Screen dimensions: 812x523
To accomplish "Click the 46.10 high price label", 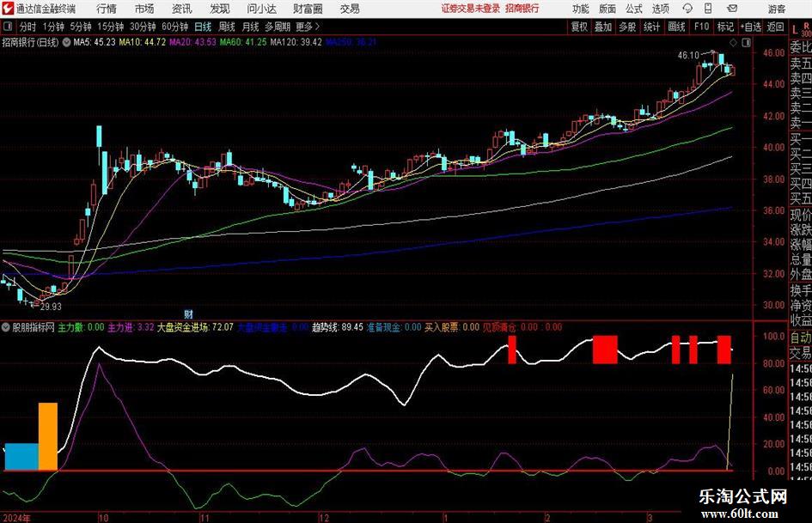I will (688, 56).
